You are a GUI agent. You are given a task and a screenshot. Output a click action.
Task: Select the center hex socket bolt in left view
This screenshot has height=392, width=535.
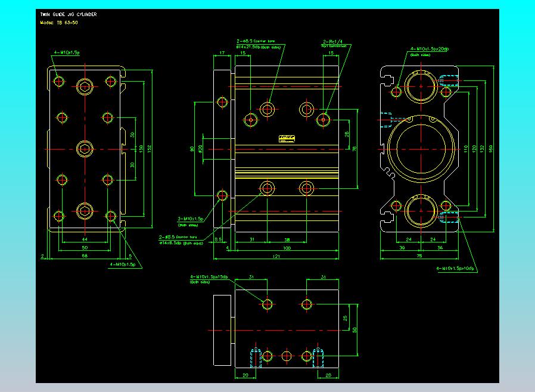[x=85, y=148]
